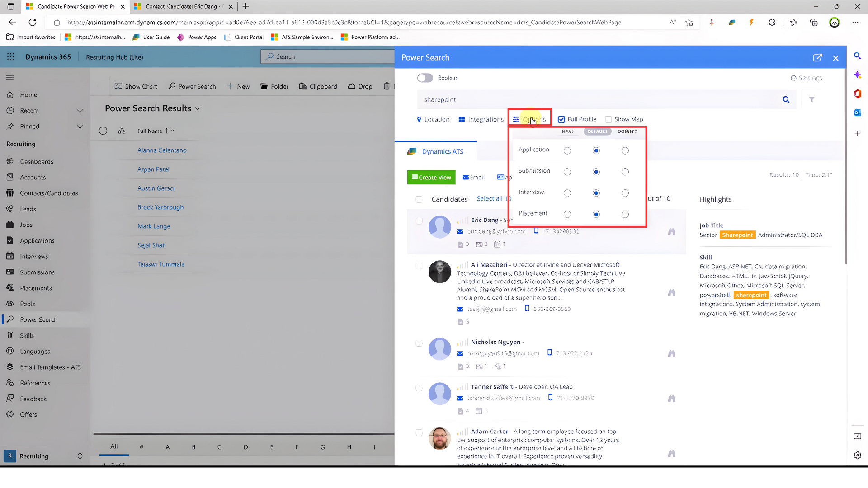Select DEFAULT radio for Placement
Viewport: 868px width, 488px height.
(x=596, y=214)
